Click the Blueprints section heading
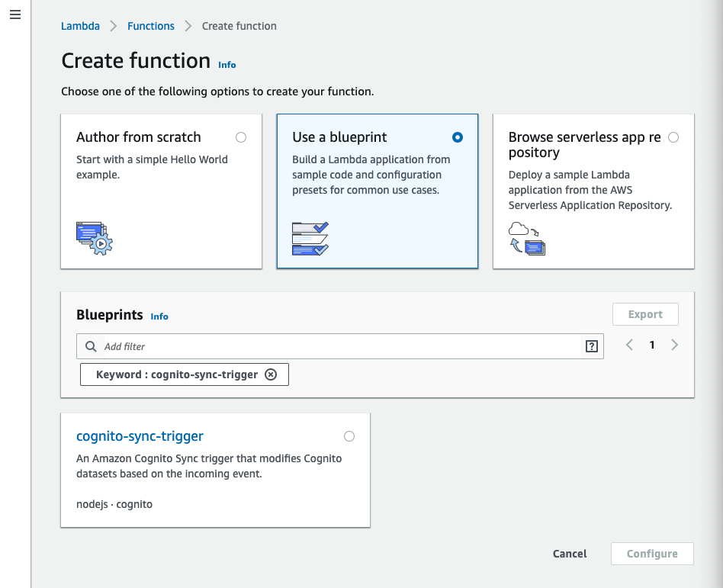 click(109, 315)
